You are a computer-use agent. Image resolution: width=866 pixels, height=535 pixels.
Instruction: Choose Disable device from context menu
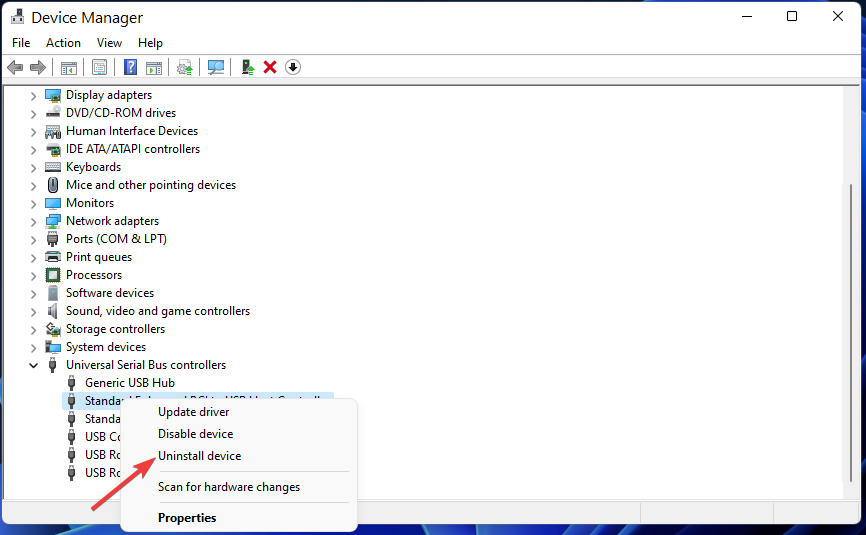click(196, 434)
